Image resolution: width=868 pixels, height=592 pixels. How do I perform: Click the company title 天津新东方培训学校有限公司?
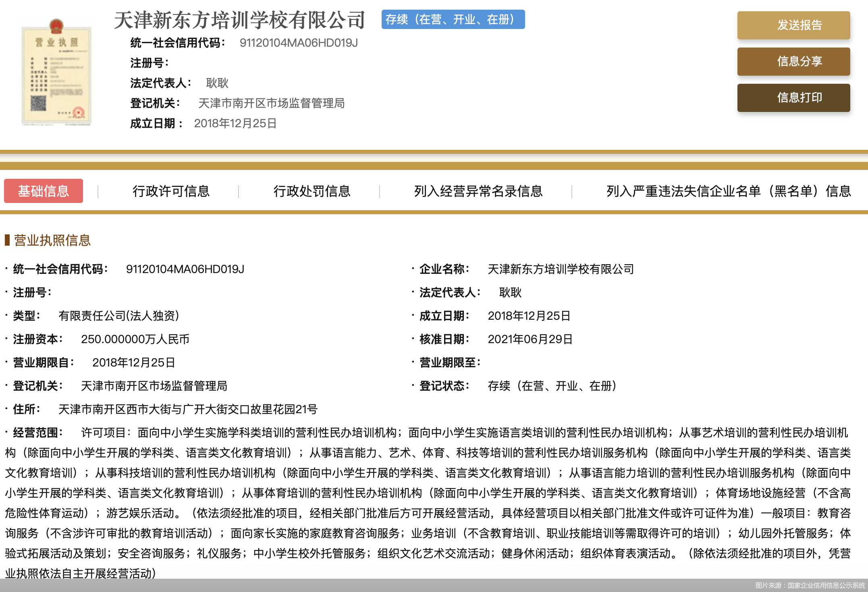tap(240, 20)
